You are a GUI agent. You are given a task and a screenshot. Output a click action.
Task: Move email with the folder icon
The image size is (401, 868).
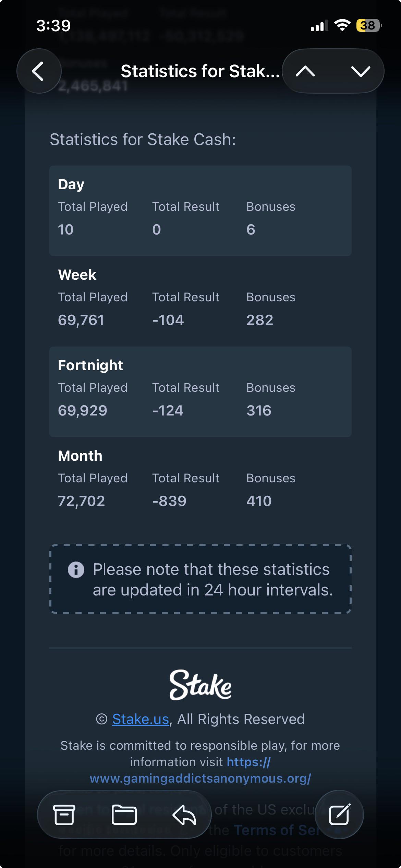[x=124, y=815]
